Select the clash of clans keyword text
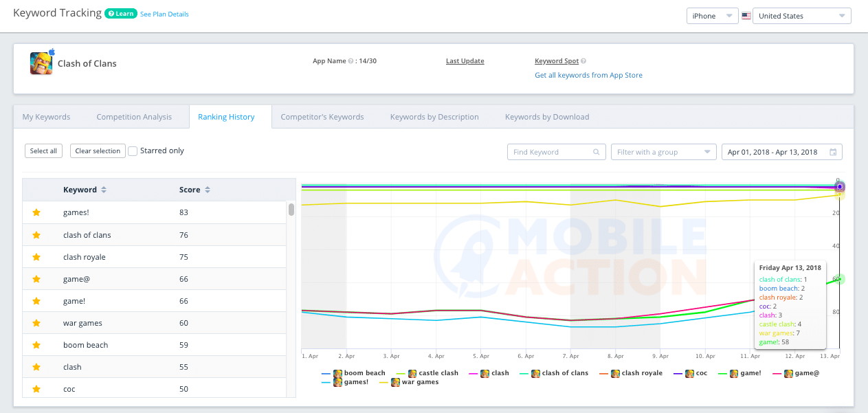Screen dimensions: 868x413 (87, 235)
